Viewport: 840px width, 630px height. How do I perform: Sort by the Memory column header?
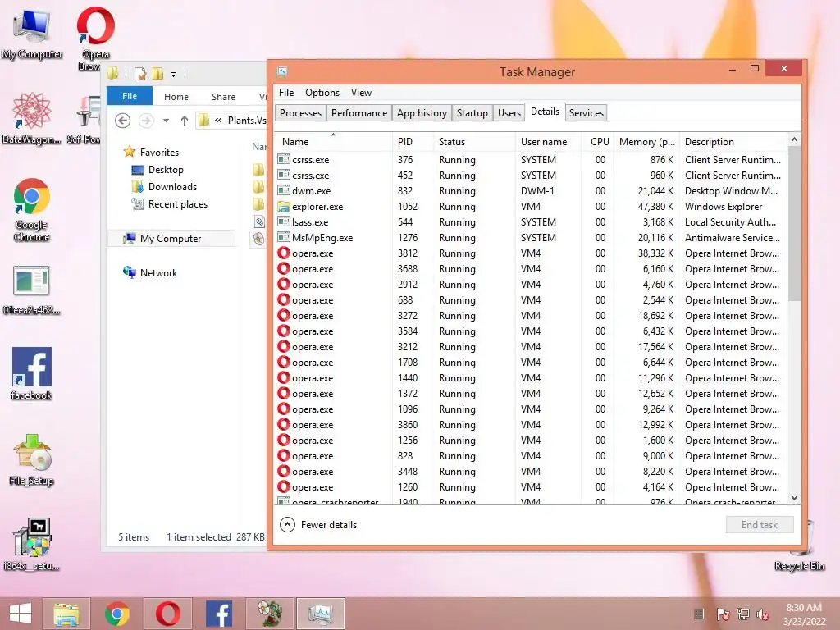click(646, 141)
